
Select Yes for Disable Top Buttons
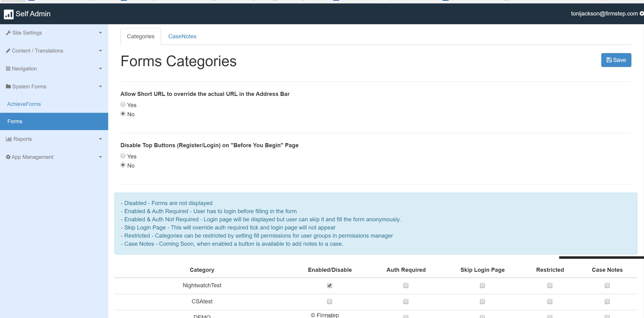coord(123,156)
